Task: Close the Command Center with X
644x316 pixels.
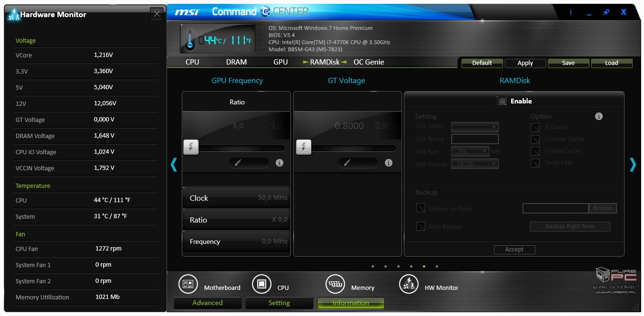Action: [624, 12]
